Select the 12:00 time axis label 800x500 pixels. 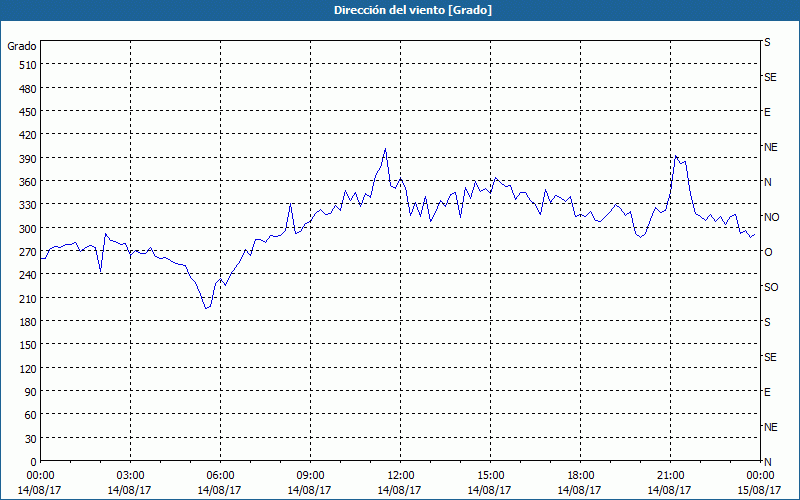pos(401,476)
